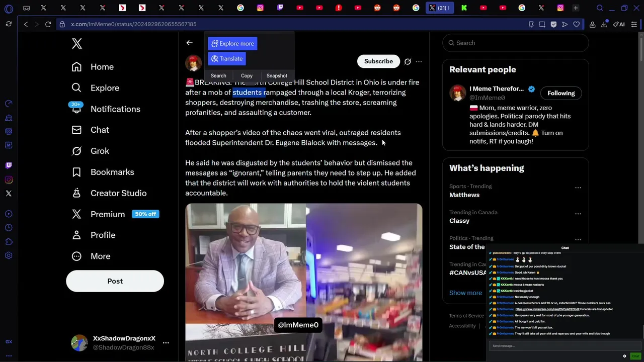The width and height of the screenshot is (644, 362).
Task: Open the AI assistant button in toolbar
Action: 619,24
